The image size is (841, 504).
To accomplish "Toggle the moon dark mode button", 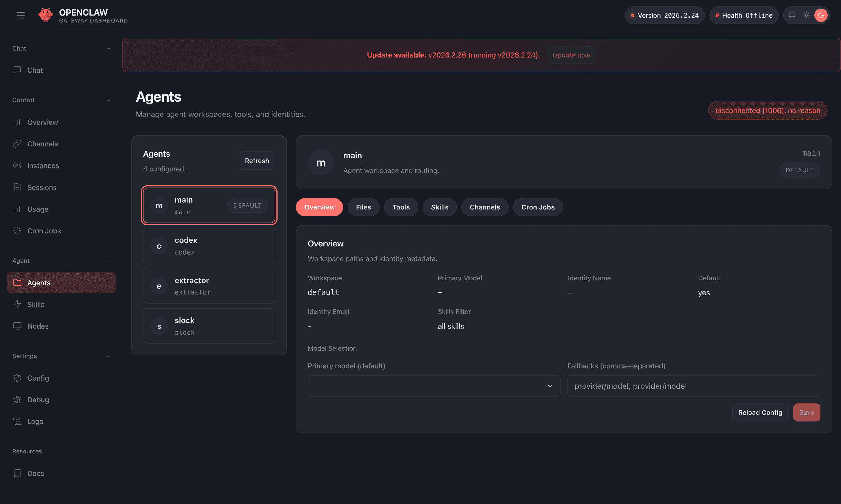I will [821, 15].
